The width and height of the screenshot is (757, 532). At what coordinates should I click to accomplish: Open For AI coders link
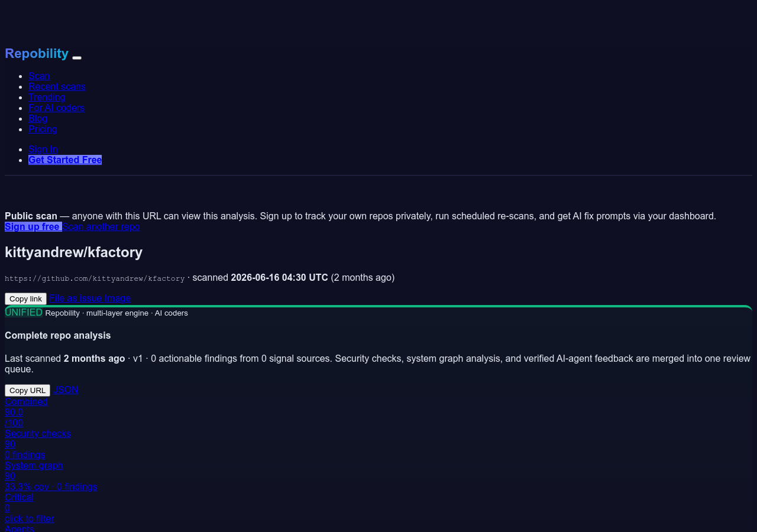click(x=56, y=108)
